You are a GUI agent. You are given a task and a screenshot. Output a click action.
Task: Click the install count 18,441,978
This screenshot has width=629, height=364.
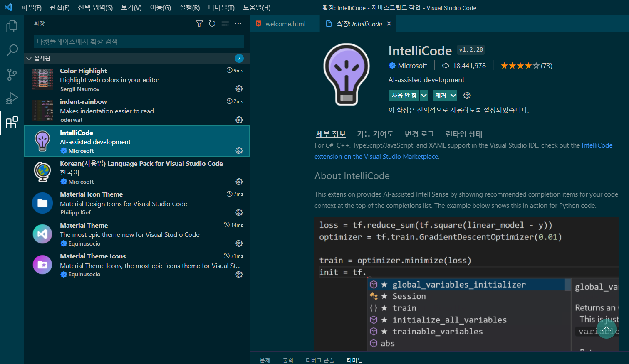464,66
